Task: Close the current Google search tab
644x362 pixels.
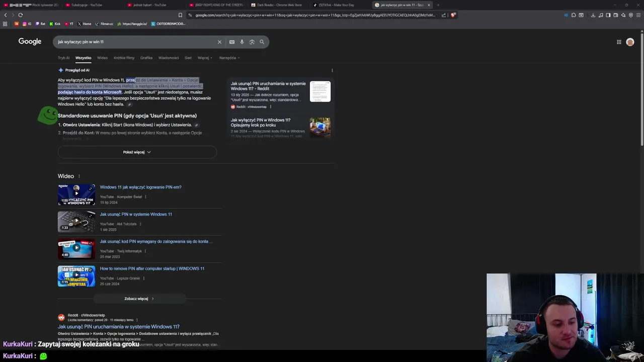Action: point(429,5)
